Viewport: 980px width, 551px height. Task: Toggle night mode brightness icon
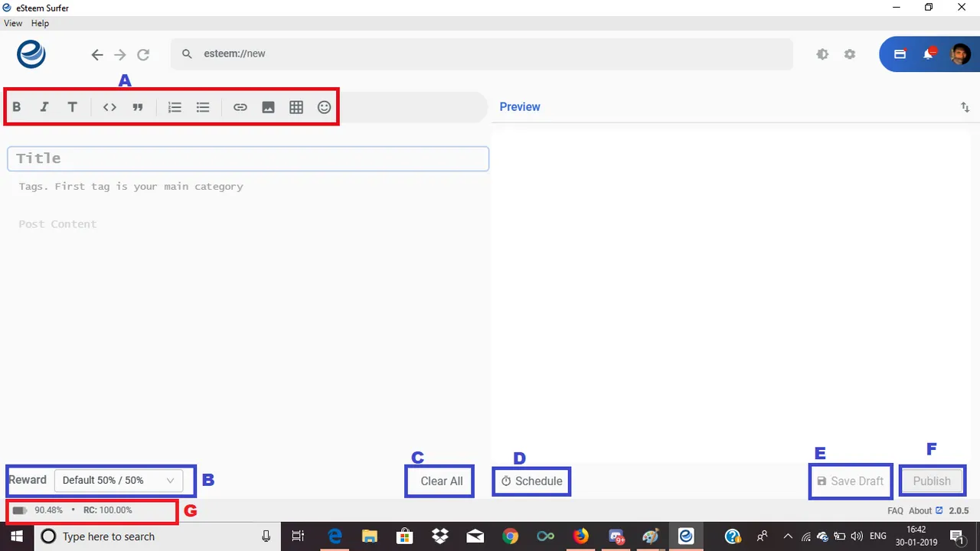click(822, 54)
